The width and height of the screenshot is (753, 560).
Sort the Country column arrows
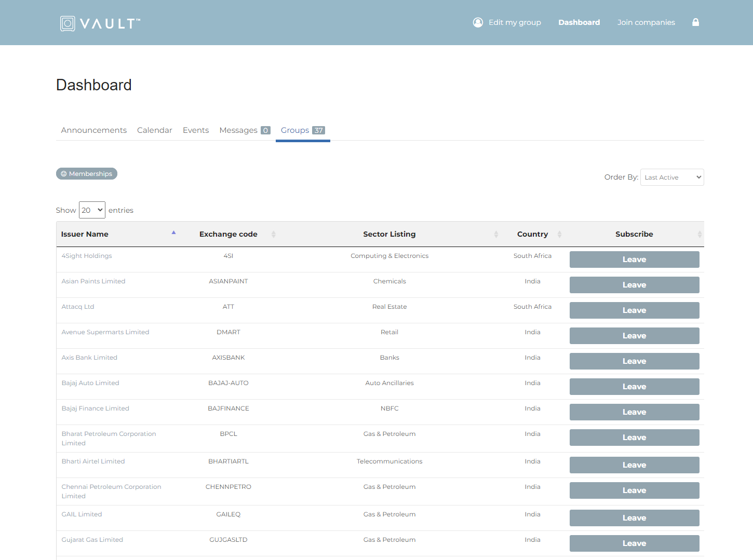click(x=559, y=235)
